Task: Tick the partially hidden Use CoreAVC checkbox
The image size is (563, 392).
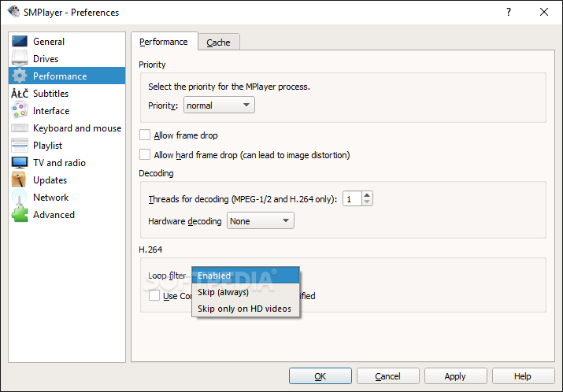Action: tap(154, 295)
